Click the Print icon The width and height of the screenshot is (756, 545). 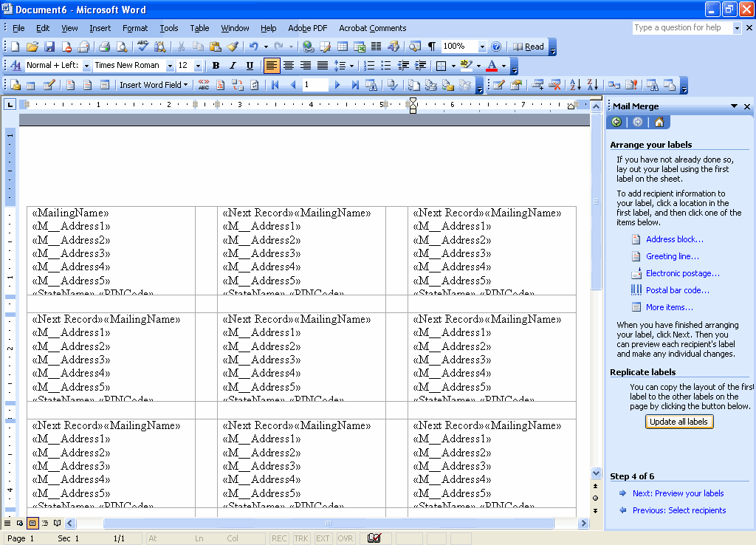point(104,47)
